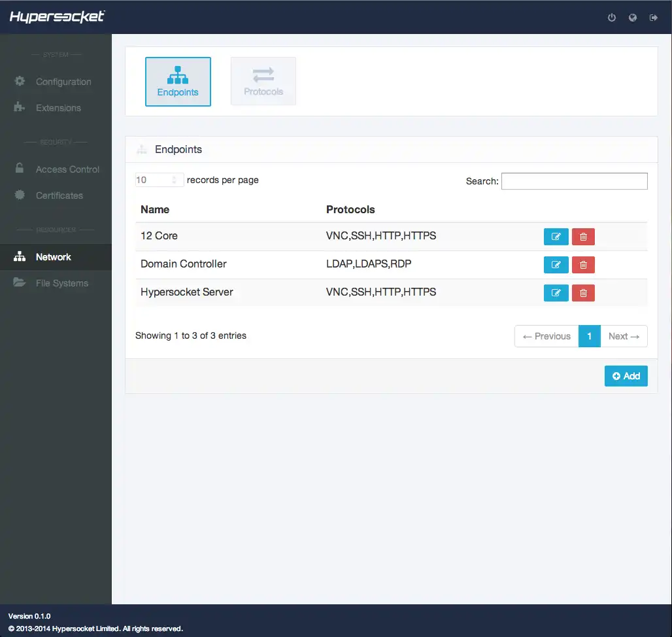Open File Systems in sidebar
Viewport: 672px width, 637px height.
coord(56,283)
